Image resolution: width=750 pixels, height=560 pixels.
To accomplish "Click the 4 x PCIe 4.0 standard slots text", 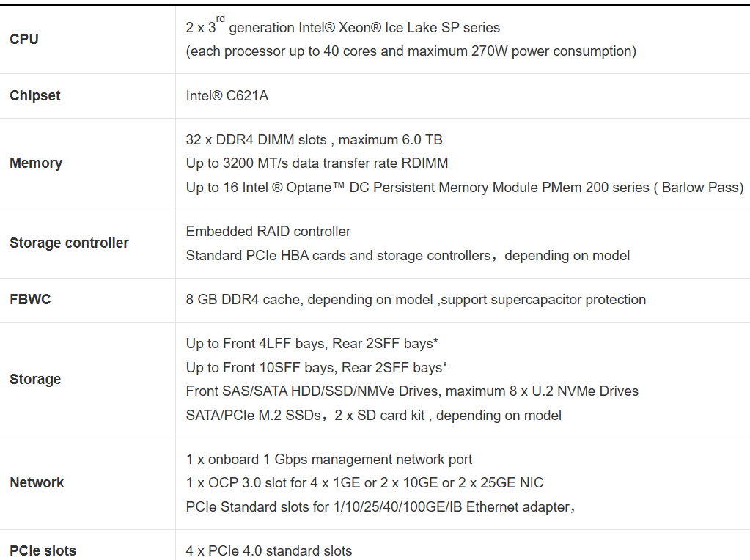I will (269, 550).
